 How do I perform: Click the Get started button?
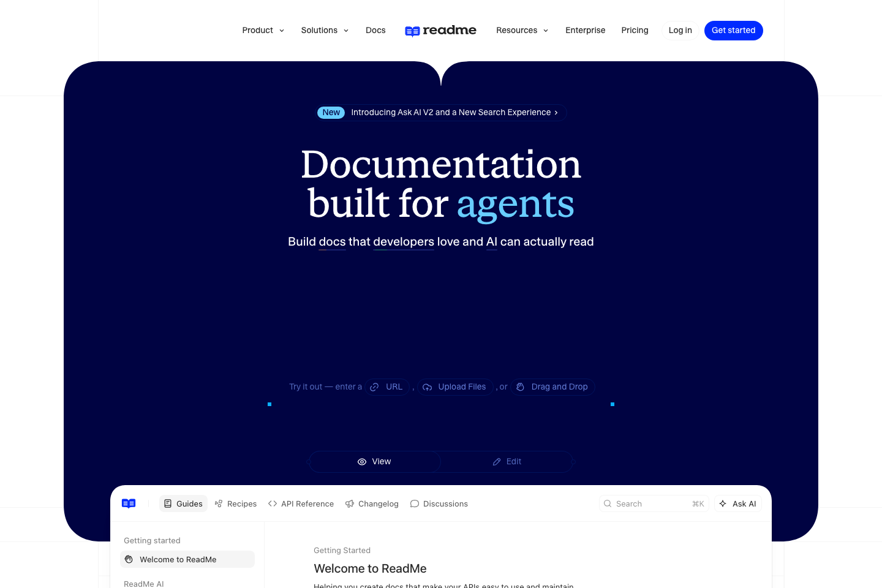click(733, 31)
